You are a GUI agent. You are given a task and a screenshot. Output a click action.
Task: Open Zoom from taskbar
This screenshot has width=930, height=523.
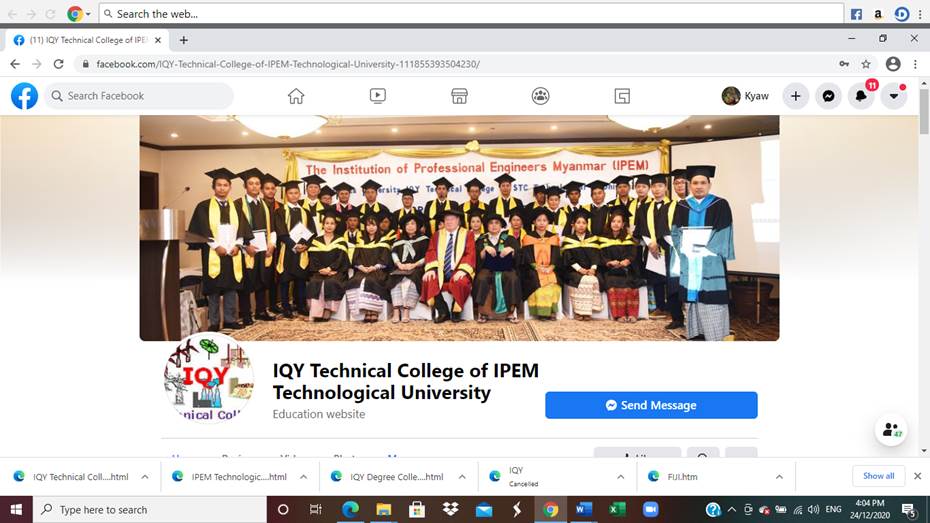tap(651, 509)
